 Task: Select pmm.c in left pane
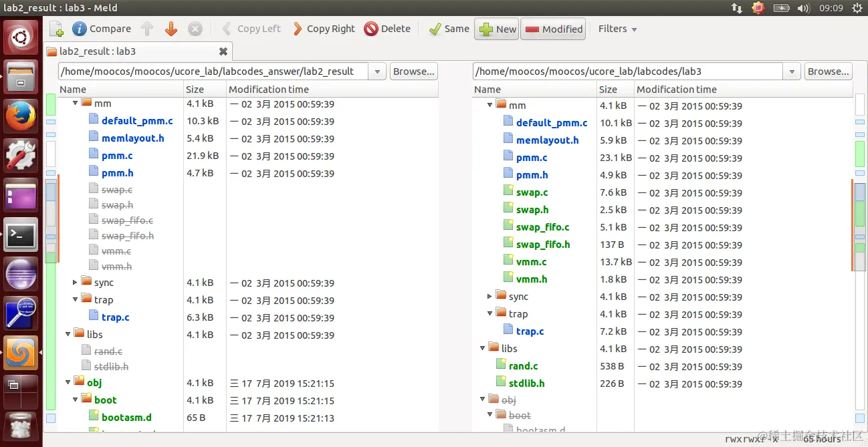117,156
